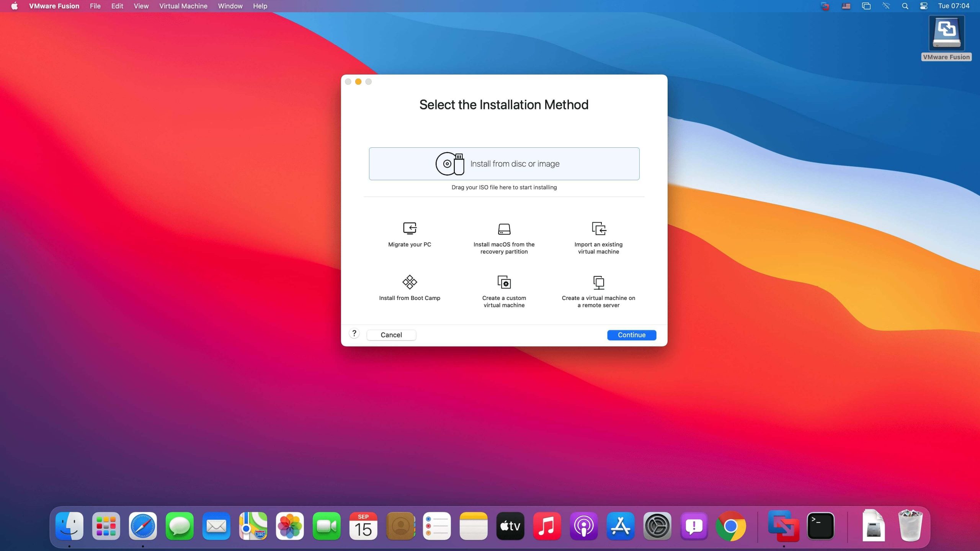
Task: Select 'Create a custom virtual machine'
Action: point(503,289)
